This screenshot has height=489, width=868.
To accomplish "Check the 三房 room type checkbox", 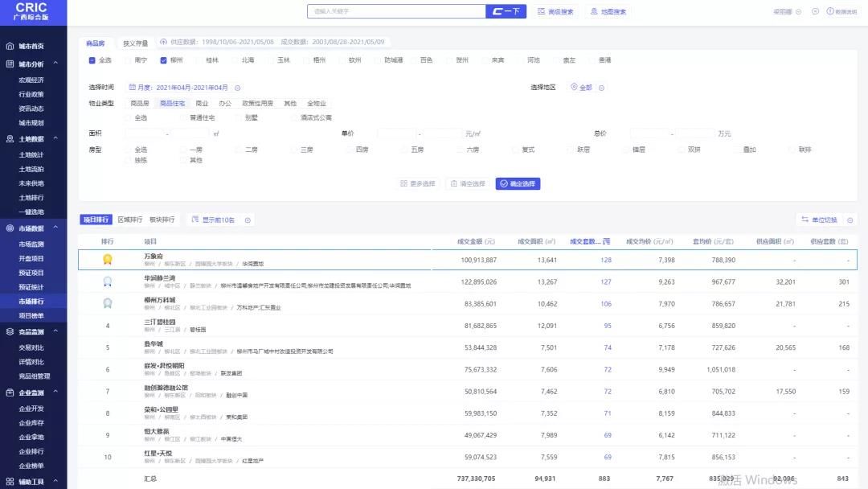I will (x=293, y=150).
